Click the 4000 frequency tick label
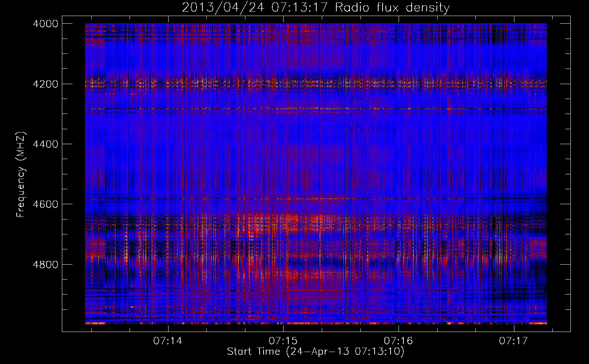The width and height of the screenshot is (589, 364). point(46,24)
